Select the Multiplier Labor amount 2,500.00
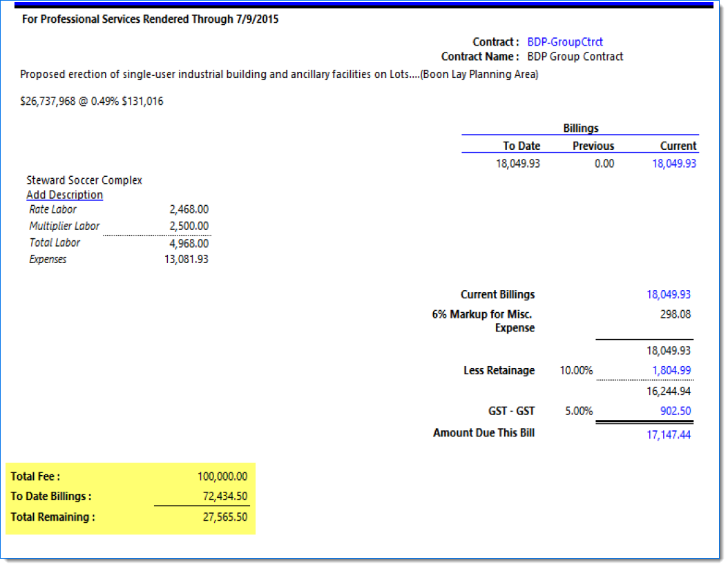Image resolution: width=728 pixels, height=567 pixels. click(x=189, y=226)
